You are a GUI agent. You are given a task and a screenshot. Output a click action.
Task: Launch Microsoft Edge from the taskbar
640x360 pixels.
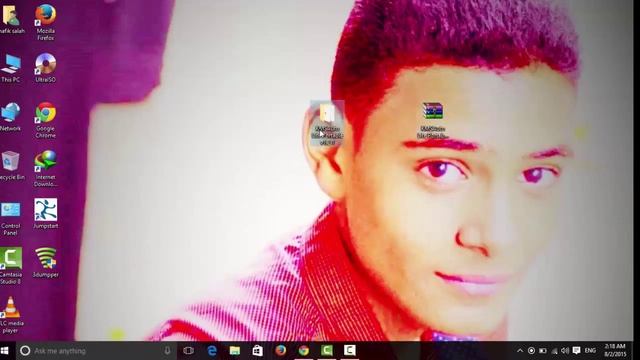click(212, 350)
